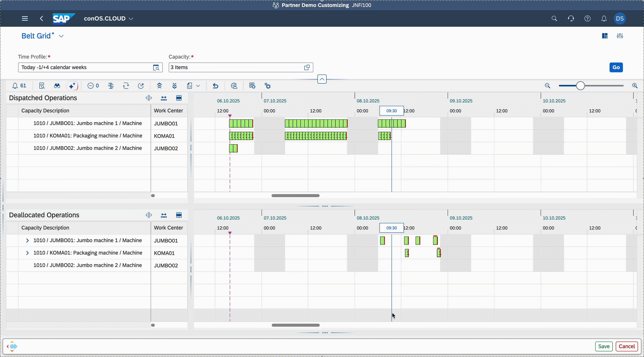The width and height of the screenshot is (644, 357).
Task: Open the conOS.CLOUD navigation menu
Action: tap(108, 18)
